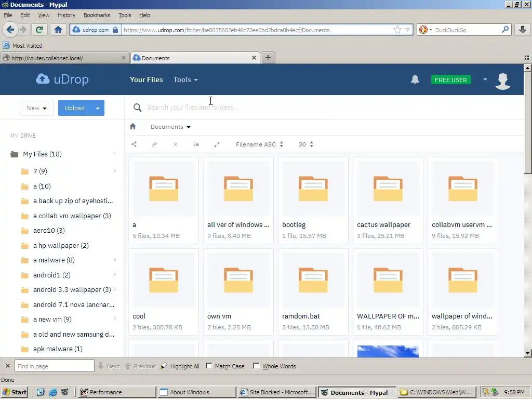Switch to Site Blocked - Microsoft taskbar item
Screen dimensions: 532x399
tap(277, 392)
